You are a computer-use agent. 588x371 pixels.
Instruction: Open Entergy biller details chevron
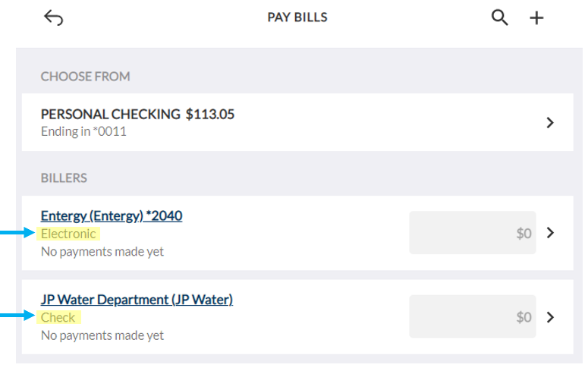point(550,233)
